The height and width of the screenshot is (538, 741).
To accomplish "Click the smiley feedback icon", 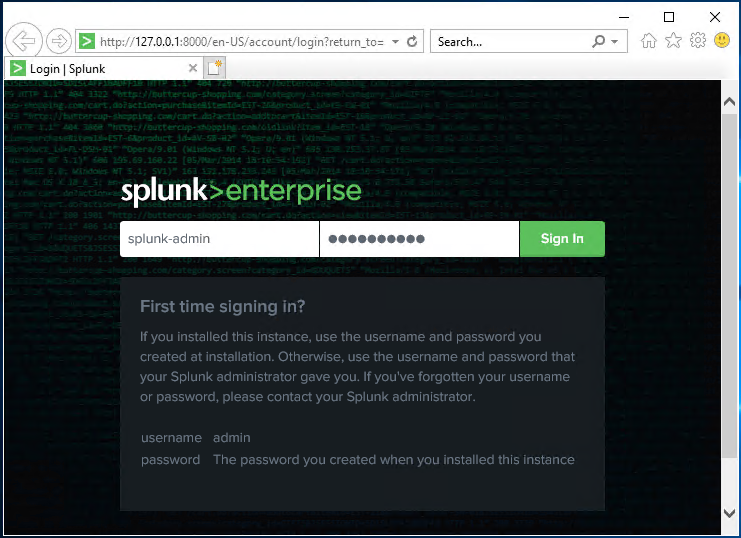I will click(722, 40).
